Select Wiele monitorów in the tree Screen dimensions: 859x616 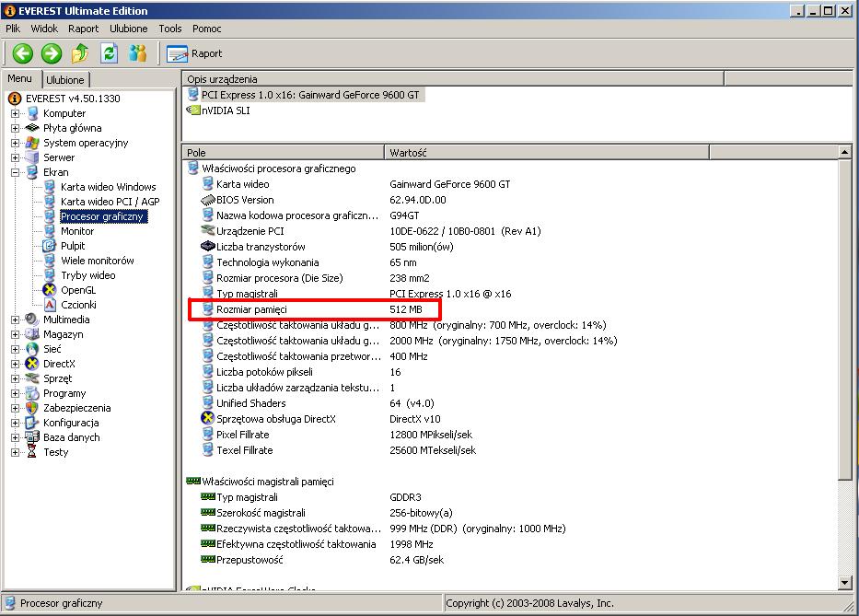pyautogui.click(x=98, y=261)
